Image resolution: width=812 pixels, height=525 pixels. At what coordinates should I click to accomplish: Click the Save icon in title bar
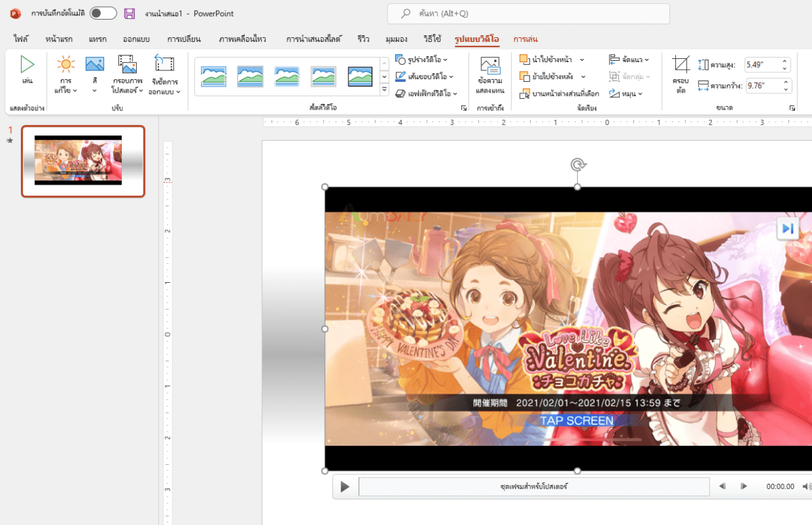tap(129, 14)
